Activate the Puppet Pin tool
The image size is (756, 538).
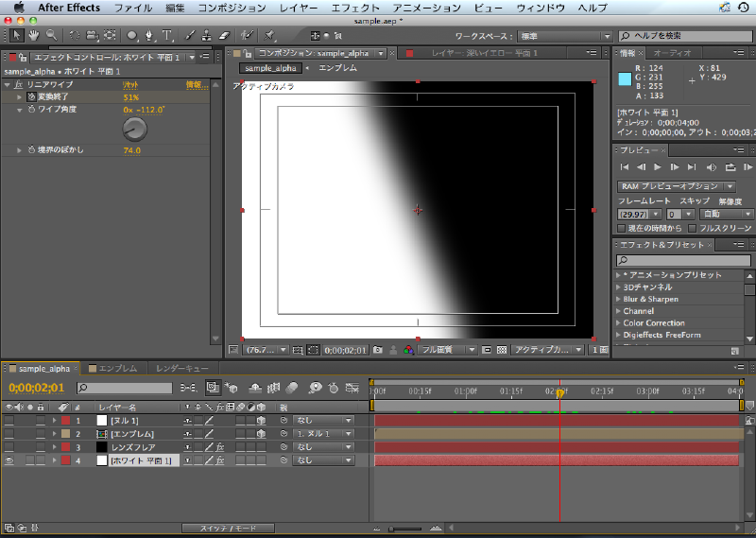pos(269,35)
